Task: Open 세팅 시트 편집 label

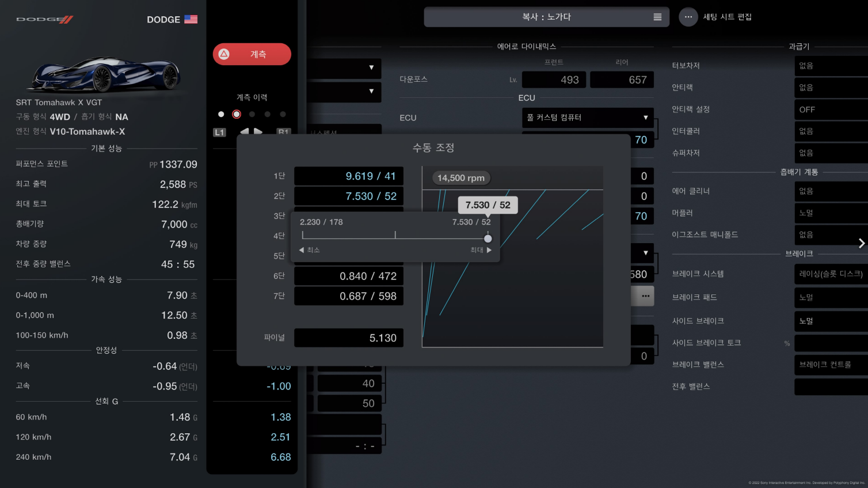Action: [727, 17]
